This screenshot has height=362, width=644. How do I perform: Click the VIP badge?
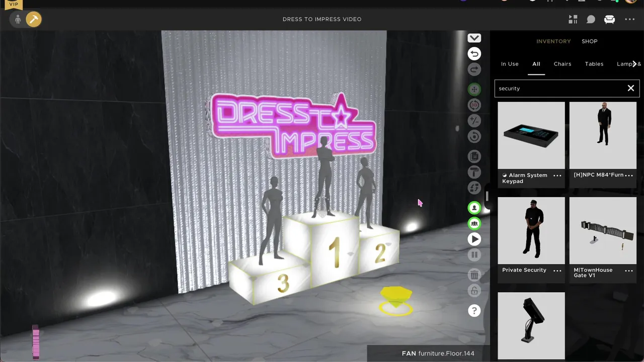click(x=14, y=4)
